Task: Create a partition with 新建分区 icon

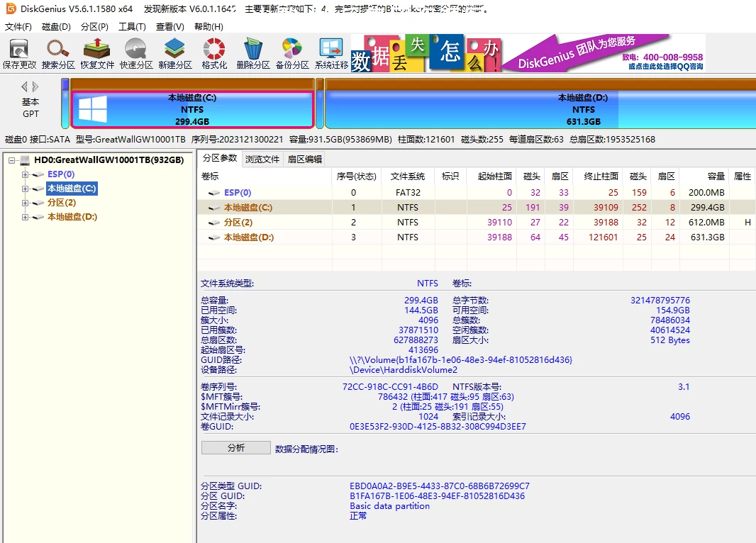Action: click(174, 53)
